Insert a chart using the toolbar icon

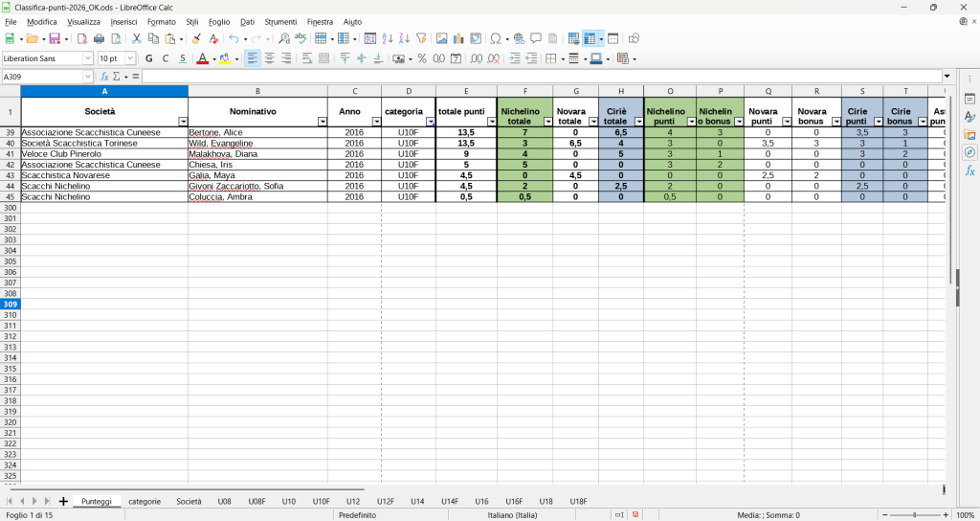pos(458,39)
